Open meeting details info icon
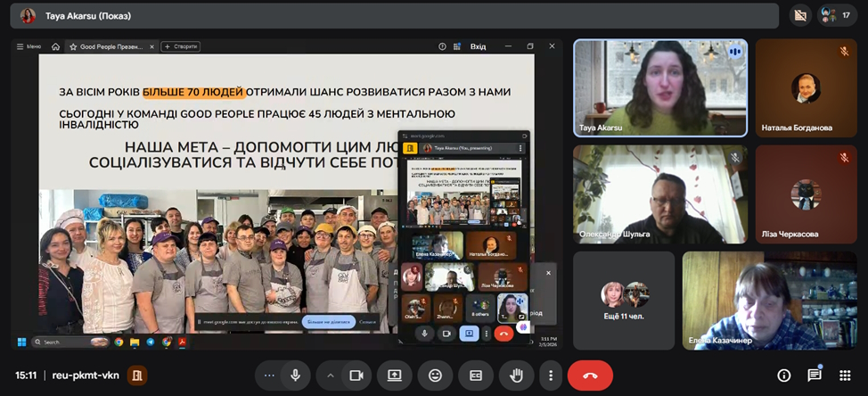This screenshot has height=396, width=868. (784, 375)
